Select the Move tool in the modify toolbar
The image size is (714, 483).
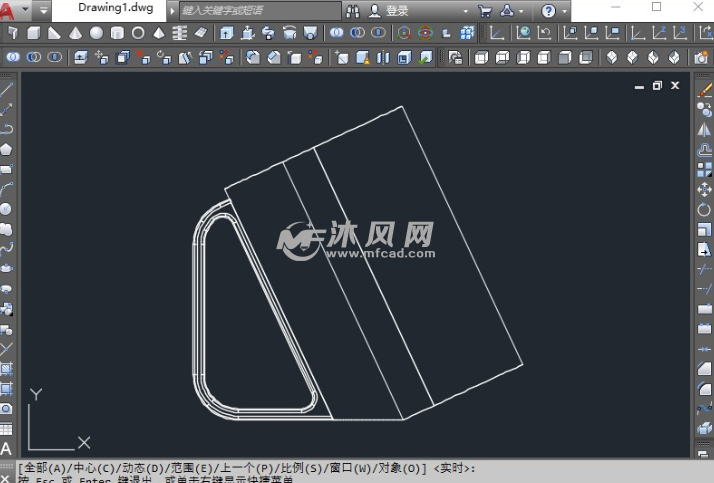704,189
